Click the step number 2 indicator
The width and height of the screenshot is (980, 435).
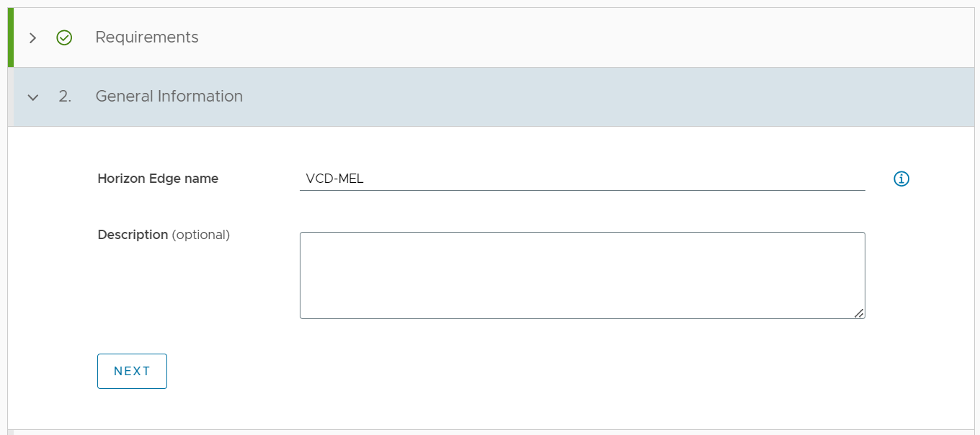64,97
